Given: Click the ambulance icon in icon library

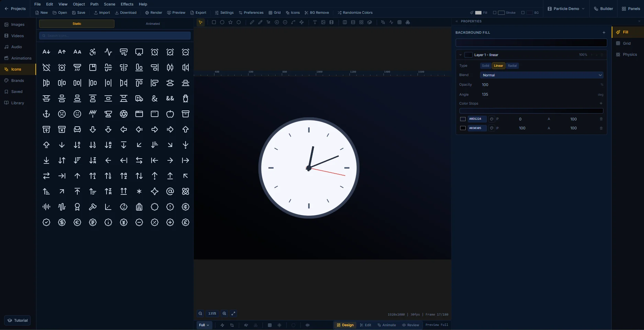Looking at the screenshot, I should click(139, 98).
